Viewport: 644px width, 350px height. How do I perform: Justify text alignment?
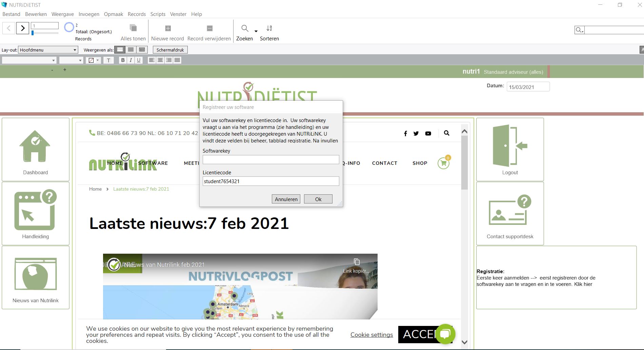click(177, 60)
